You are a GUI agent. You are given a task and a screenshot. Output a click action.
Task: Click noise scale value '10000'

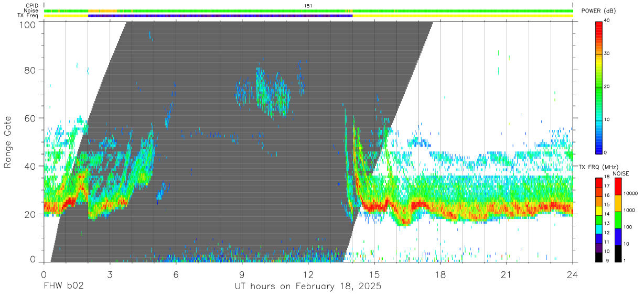[x=631, y=193]
